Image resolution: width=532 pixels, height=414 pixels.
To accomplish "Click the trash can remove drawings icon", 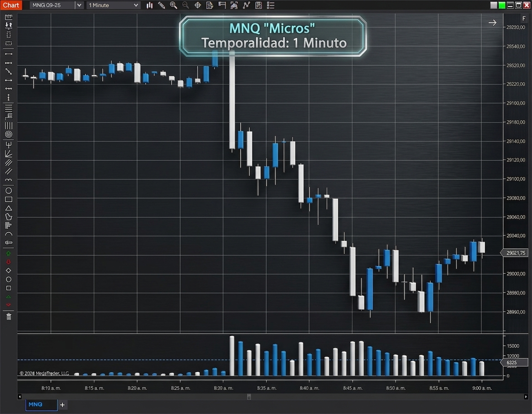I will point(9,316).
